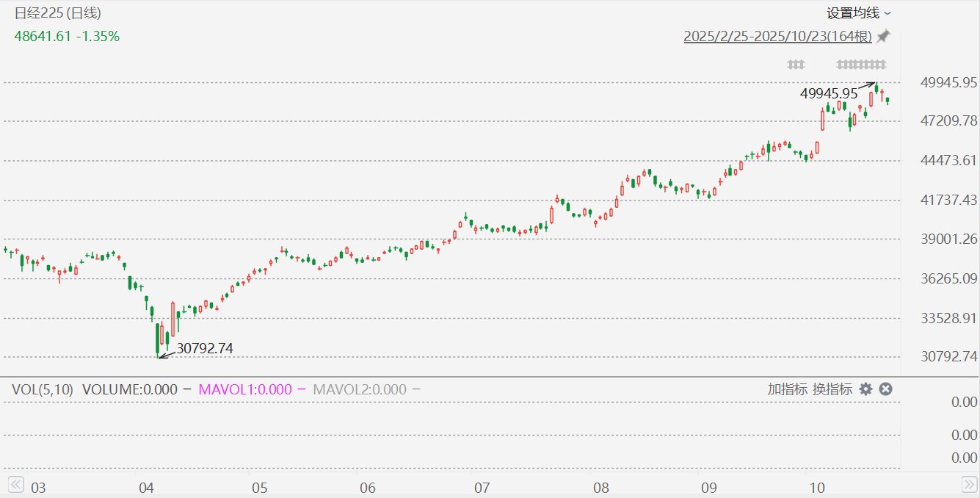The width and height of the screenshot is (980, 498).
Task: Click the 04 month marker on time axis
Action: click(x=146, y=488)
